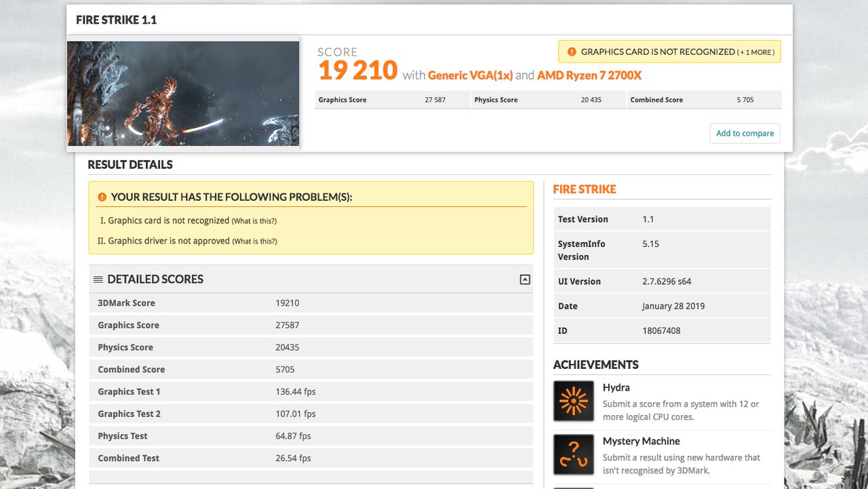Click the '+ 1 more' problems text

click(756, 52)
